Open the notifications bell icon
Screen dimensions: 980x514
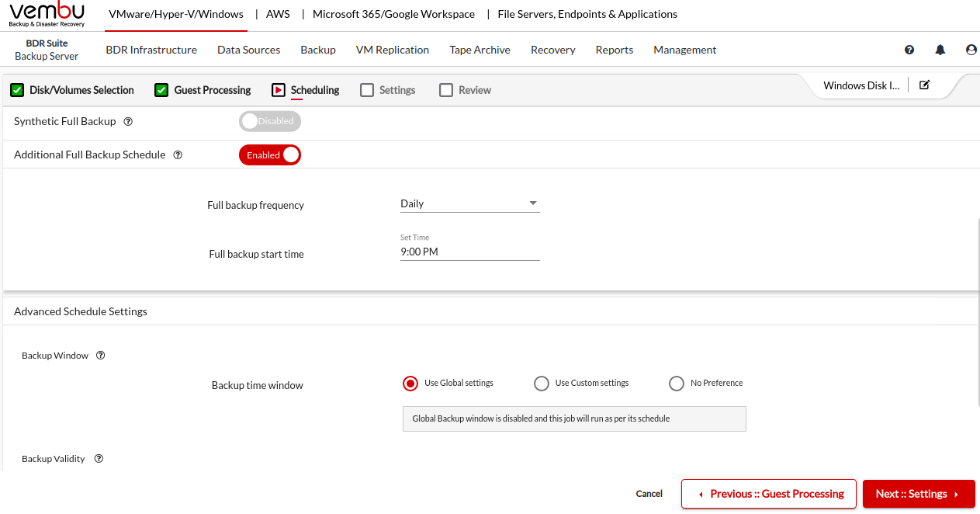coord(940,50)
